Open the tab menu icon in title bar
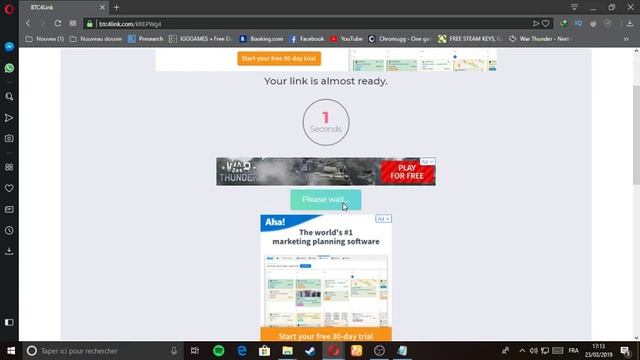Screen dimensions: 640x360 click(x=574, y=7)
